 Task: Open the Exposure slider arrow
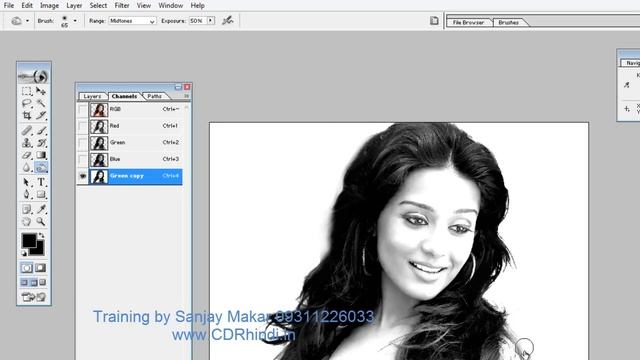[x=211, y=20]
